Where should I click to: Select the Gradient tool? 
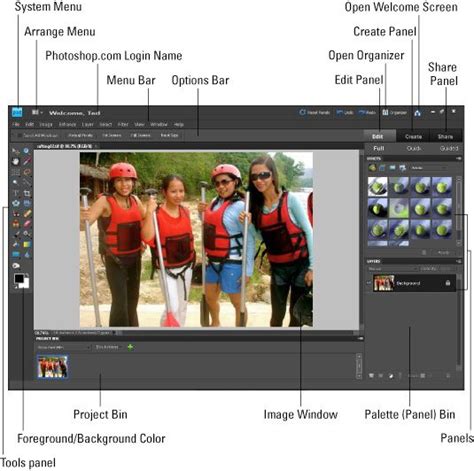click(27, 244)
